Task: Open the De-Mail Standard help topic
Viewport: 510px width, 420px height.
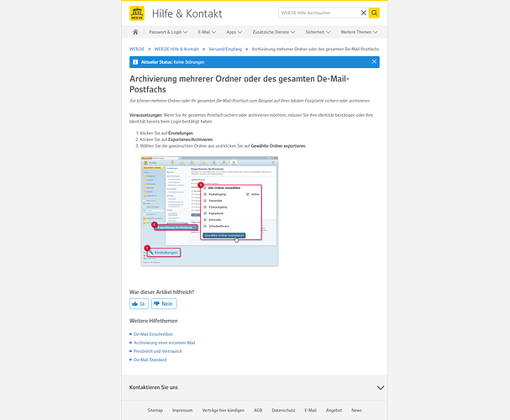Action: [150, 360]
